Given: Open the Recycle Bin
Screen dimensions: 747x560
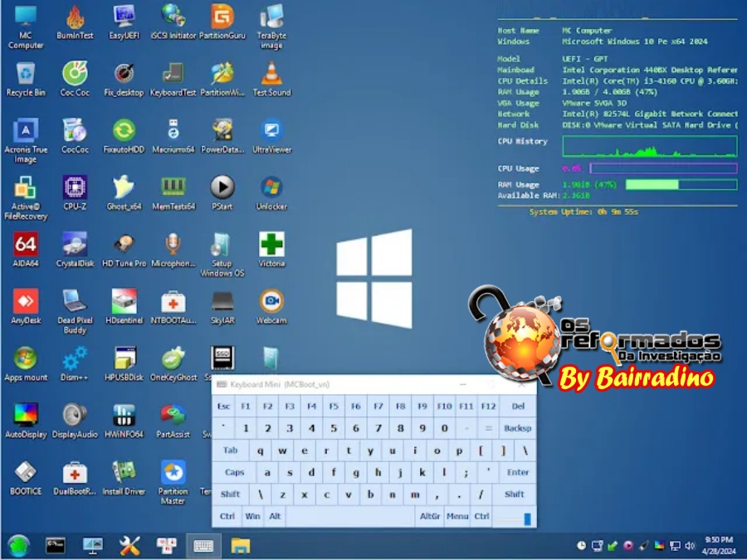Looking at the screenshot, I should 26,79.
